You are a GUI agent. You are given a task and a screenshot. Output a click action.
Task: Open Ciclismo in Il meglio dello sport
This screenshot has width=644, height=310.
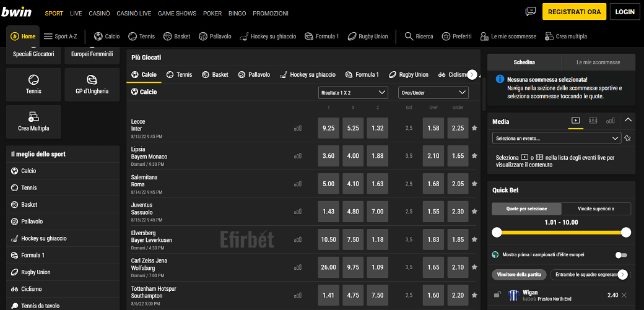coord(63,289)
